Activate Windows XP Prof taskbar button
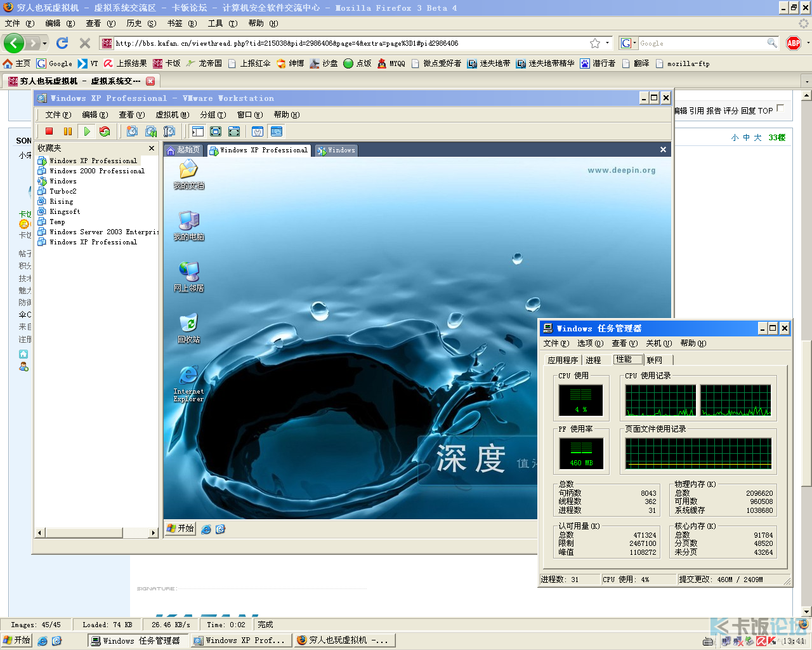Image resolution: width=812 pixels, height=650 pixels. [x=241, y=640]
